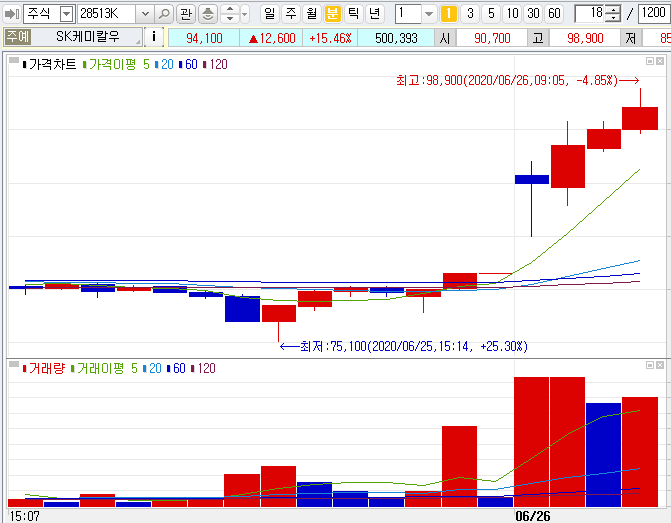
Task: Adjust the 18 bar-count spinner arrows
Action: (614, 14)
